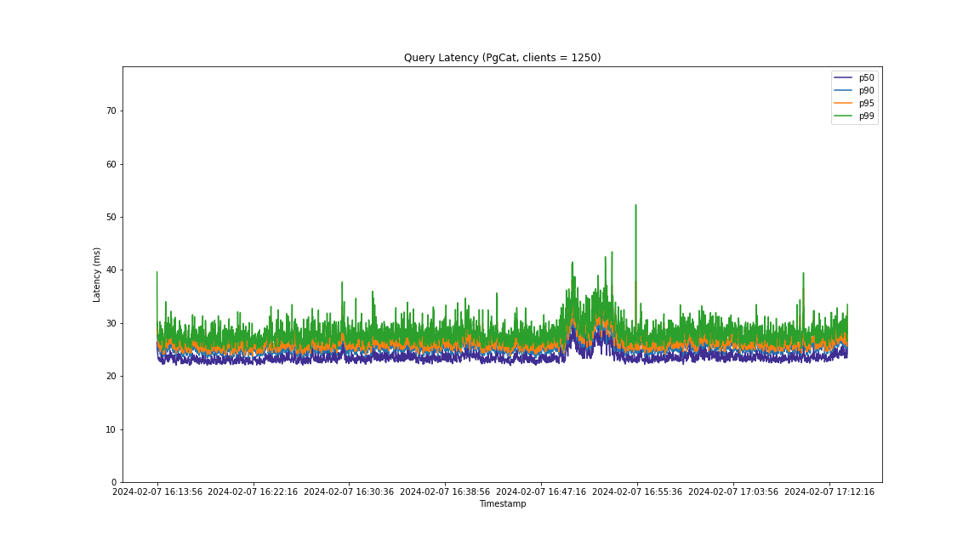980x551 pixels.
Task: Click the timestamp 2024-02-07 16:38:56
Action: click(446, 492)
